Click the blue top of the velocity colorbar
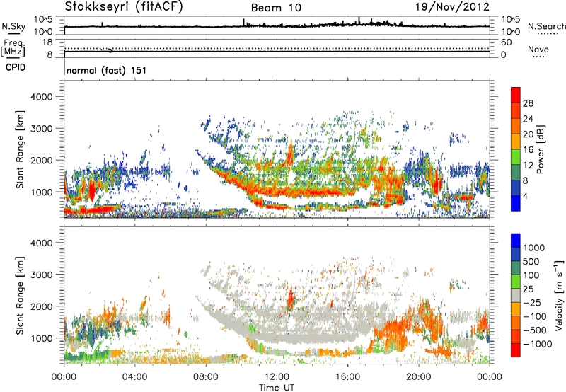 click(x=516, y=241)
